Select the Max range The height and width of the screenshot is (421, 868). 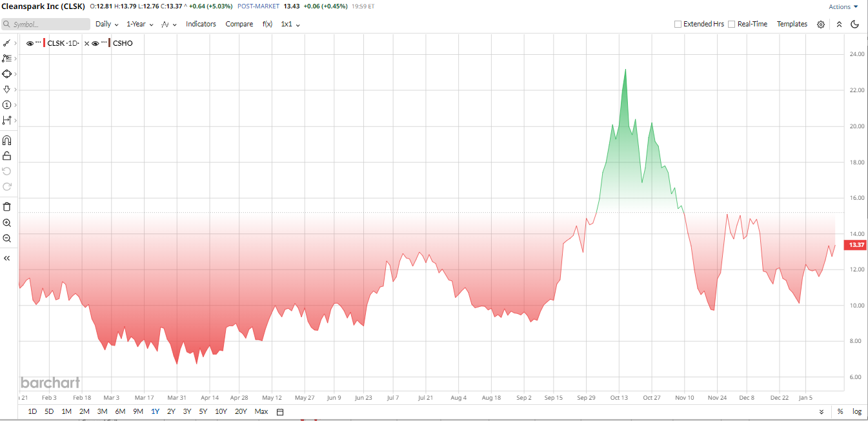[261, 412]
